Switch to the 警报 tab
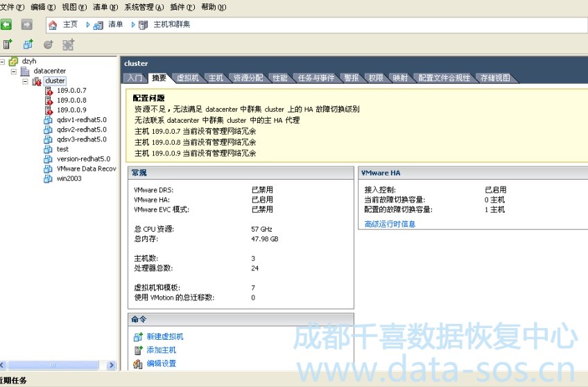The height and width of the screenshot is (387, 588). click(x=352, y=78)
